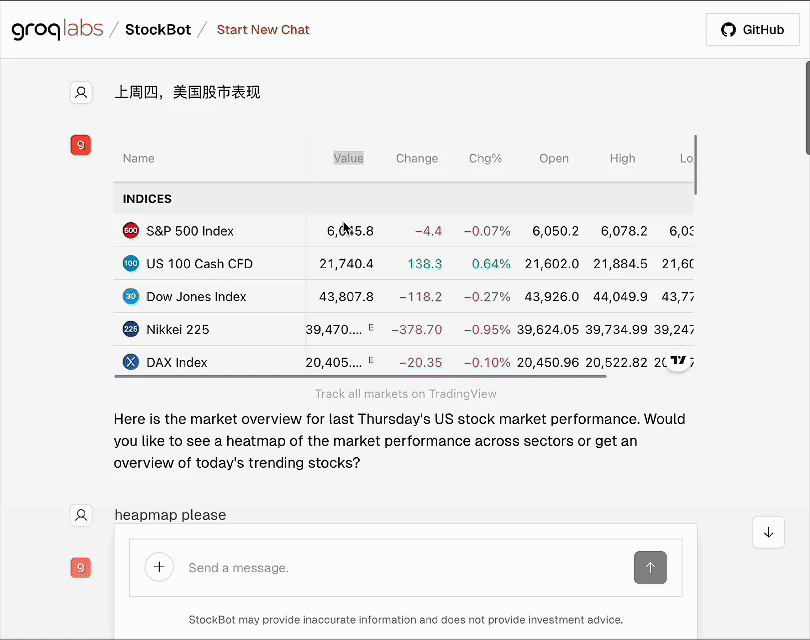The height and width of the screenshot is (640, 810).
Task: Click the groq labs logo
Action: point(57,29)
